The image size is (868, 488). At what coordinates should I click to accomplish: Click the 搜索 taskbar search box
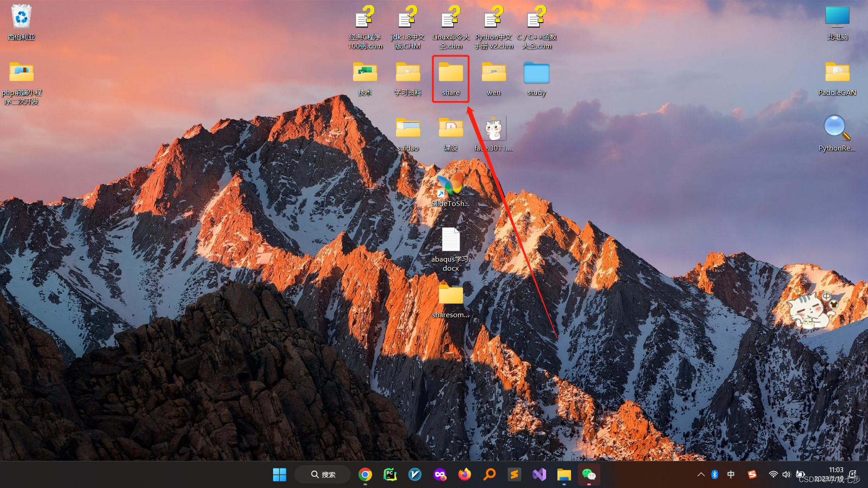point(323,474)
